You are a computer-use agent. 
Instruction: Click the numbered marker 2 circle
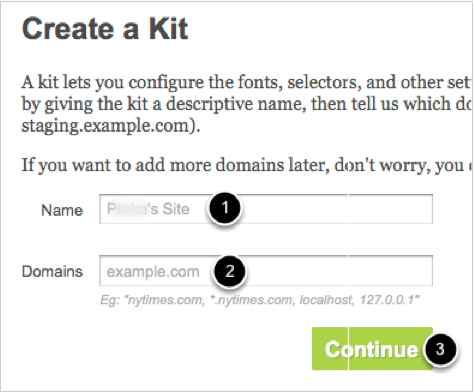[229, 271]
